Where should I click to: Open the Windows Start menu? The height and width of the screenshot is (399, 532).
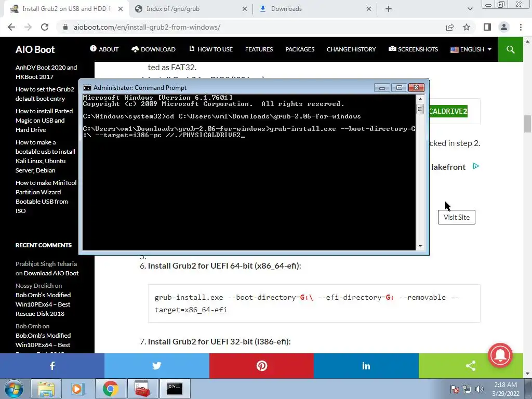(14, 389)
